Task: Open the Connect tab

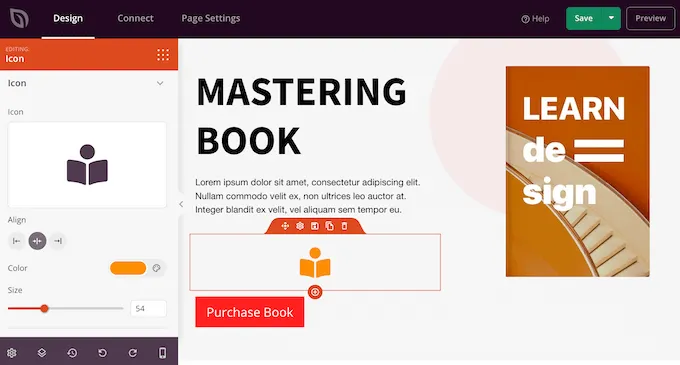Action: 135,18
